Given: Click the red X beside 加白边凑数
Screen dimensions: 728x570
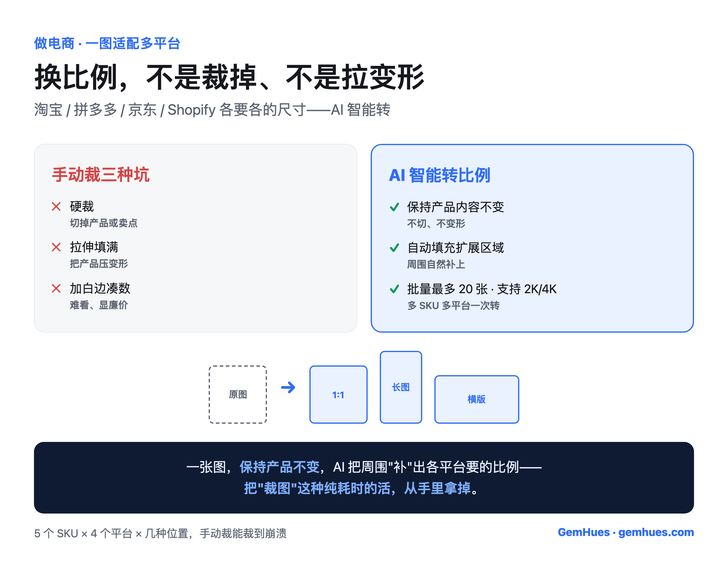Looking at the screenshot, I should click(x=56, y=288).
